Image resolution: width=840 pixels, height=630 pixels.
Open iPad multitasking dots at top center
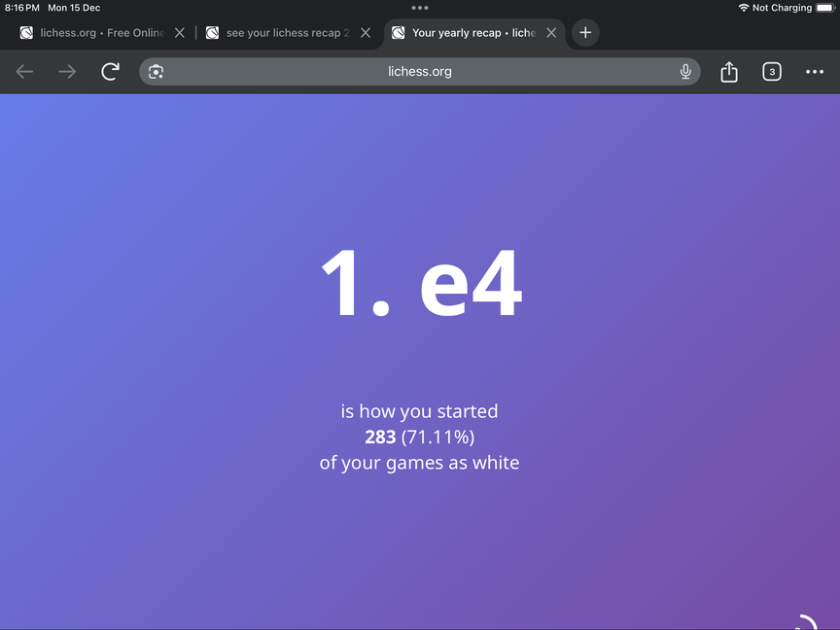(420, 8)
